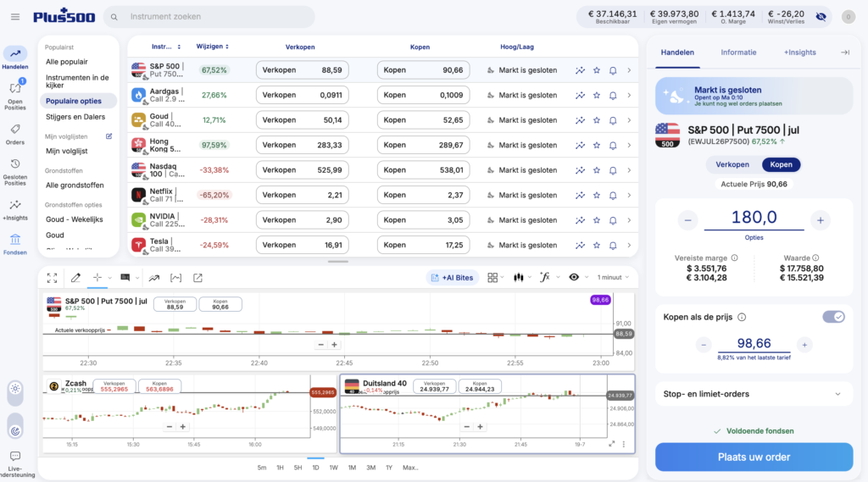Open Goud - Wekelijks options list
Image resolution: width=868 pixels, height=482 pixels.
click(75, 219)
